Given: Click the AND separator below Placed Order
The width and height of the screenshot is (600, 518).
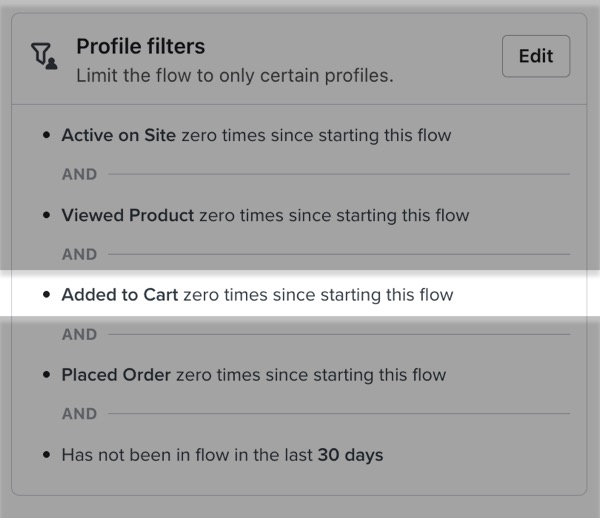Looking at the screenshot, I should pos(79,414).
